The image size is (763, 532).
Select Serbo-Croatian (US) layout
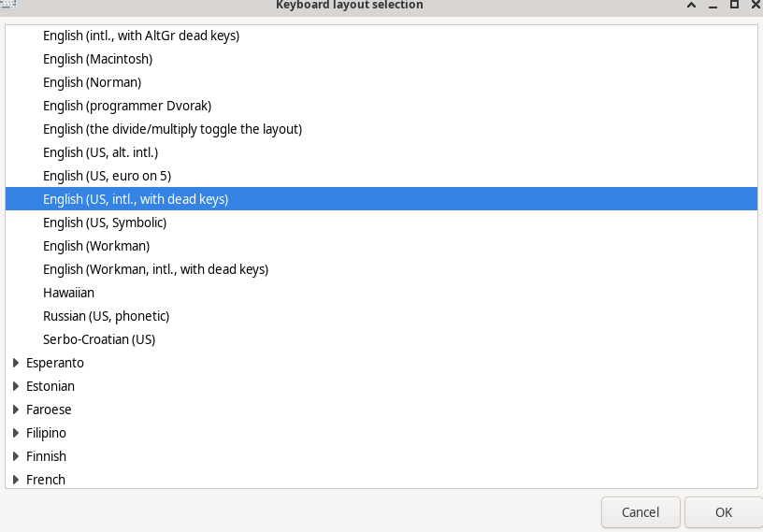coord(381,339)
